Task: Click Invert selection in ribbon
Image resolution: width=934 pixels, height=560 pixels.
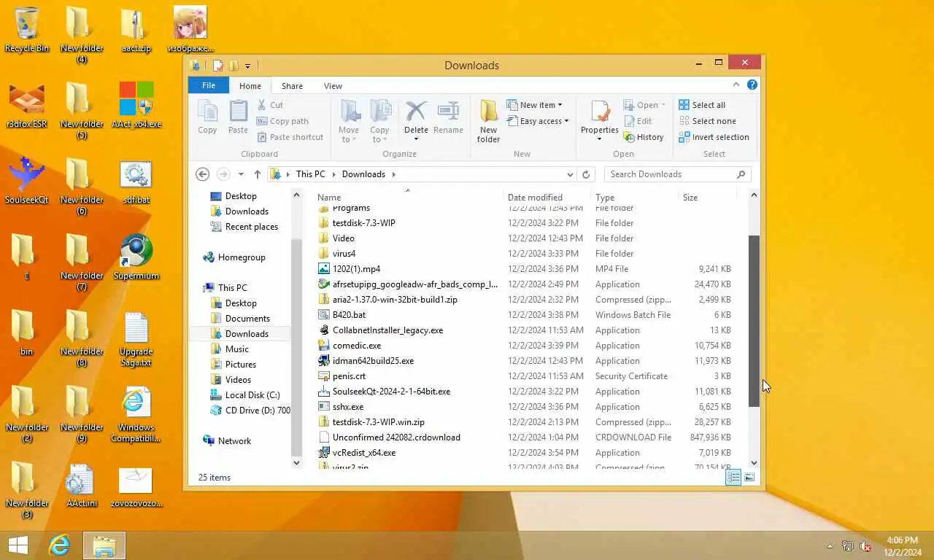Action: pos(714,137)
